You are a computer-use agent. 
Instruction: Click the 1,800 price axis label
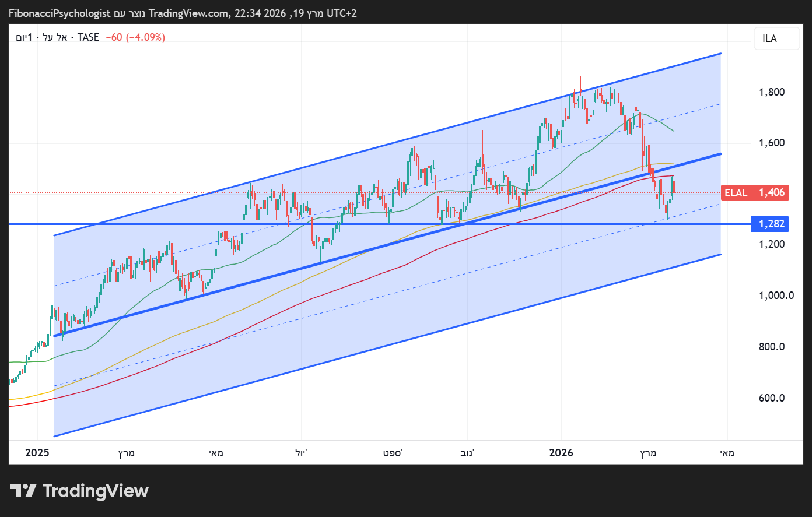coord(772,92)
